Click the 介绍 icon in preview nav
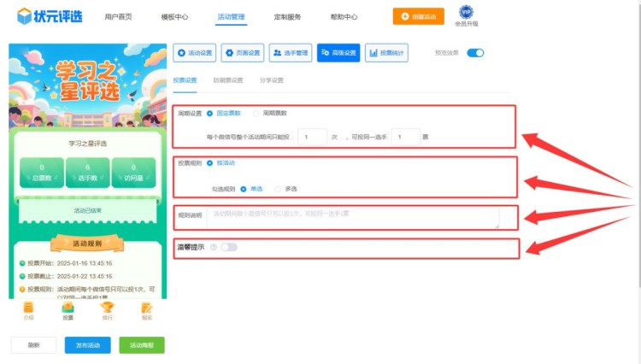641x364 pixels. click(28, 308)
